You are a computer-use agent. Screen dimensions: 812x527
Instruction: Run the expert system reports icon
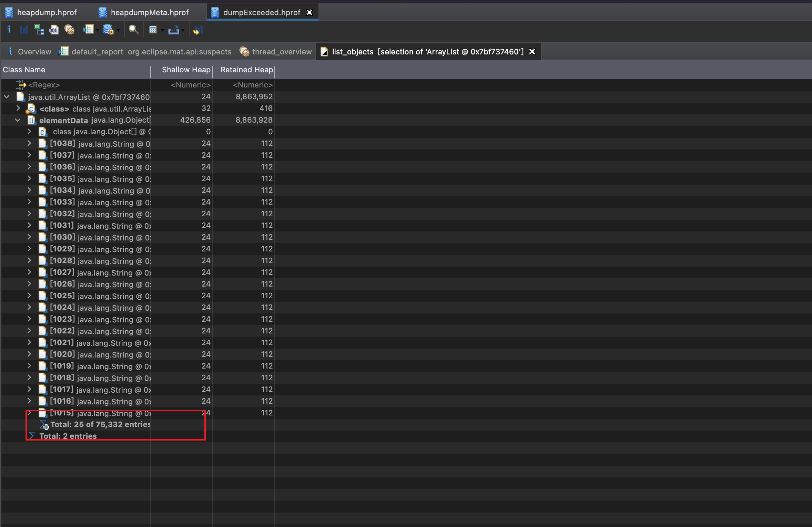88,30
